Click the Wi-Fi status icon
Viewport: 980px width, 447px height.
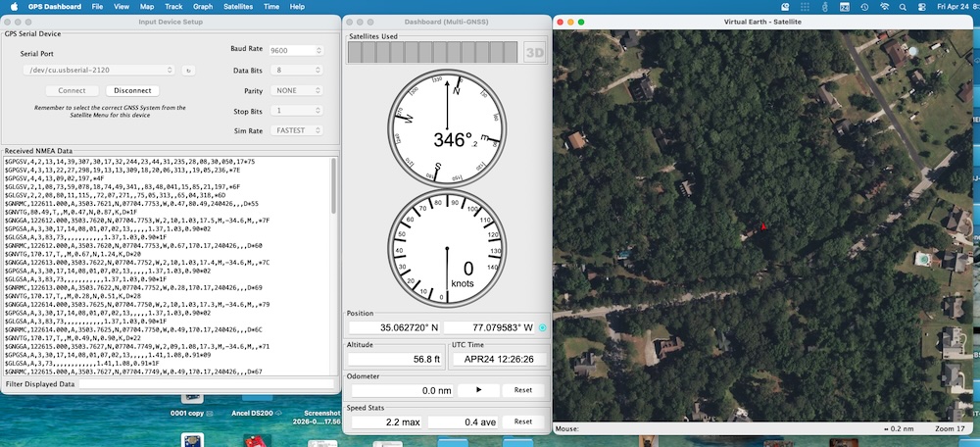[884, 6]
